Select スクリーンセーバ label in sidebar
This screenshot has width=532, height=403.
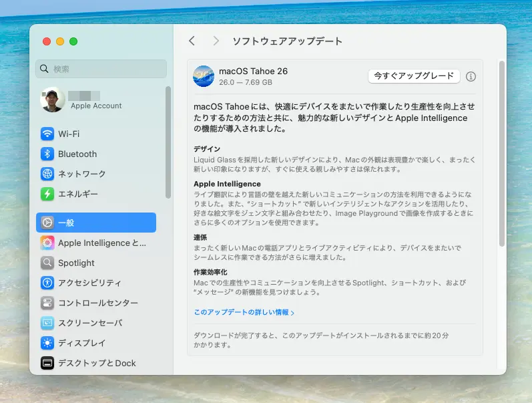coord(90,323)
